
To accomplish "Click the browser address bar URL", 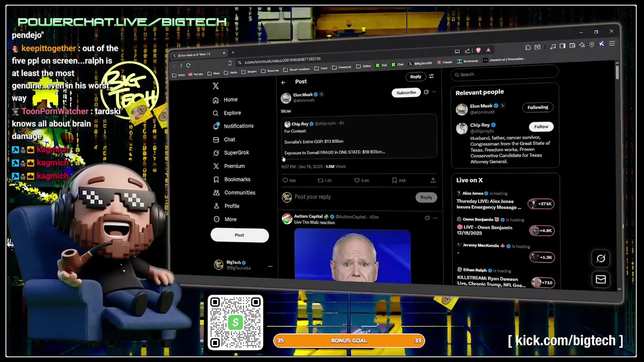I will pos(283,61).
